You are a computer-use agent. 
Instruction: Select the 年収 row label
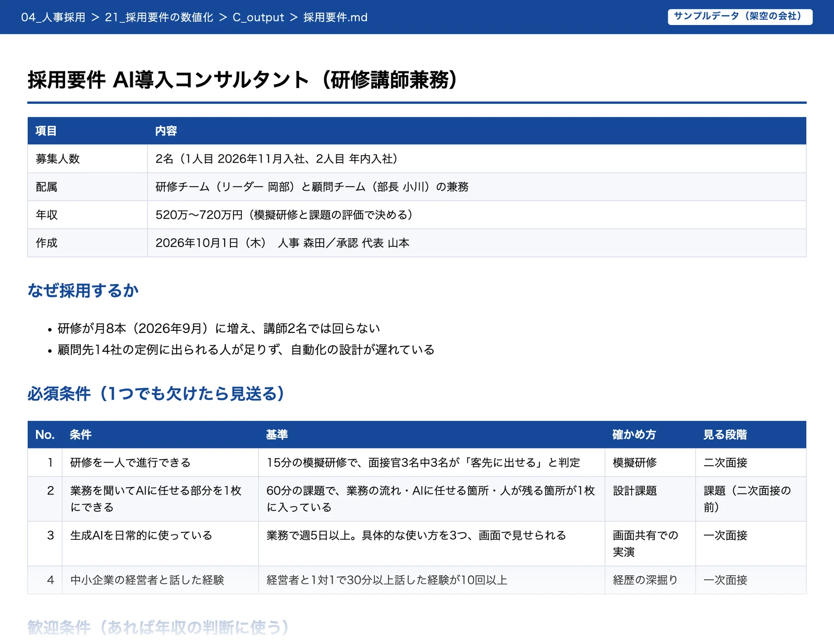tap(46, 215)
